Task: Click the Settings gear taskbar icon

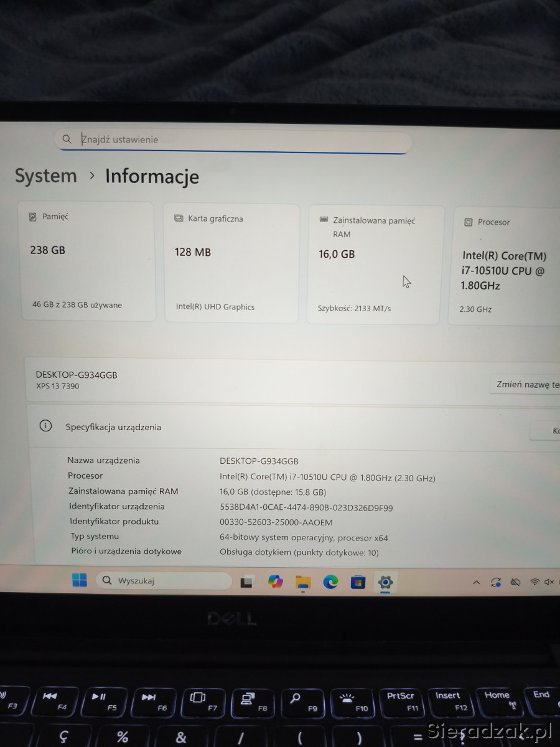Action: pyautogui.click(x=385, y=583)
